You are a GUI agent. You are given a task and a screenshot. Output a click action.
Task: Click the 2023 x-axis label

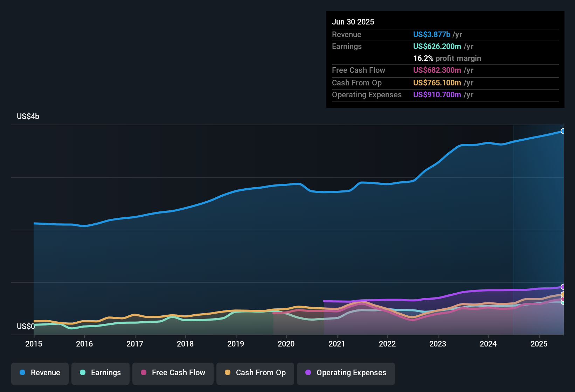pyautogui.click(x=438, y=344)
